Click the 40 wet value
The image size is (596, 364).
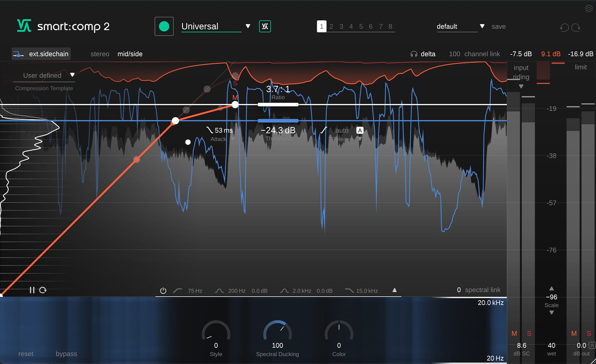(x=551, y=345)
